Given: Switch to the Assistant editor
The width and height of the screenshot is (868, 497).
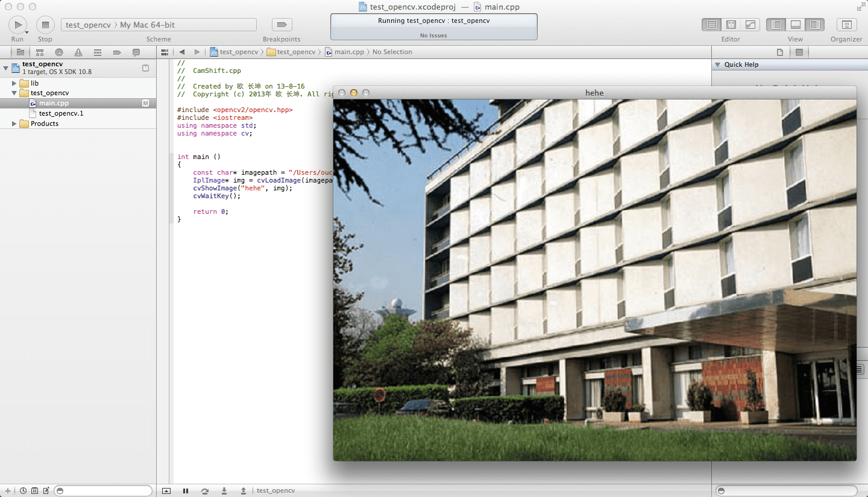Looking at the screenshot, I should [731, 25].
